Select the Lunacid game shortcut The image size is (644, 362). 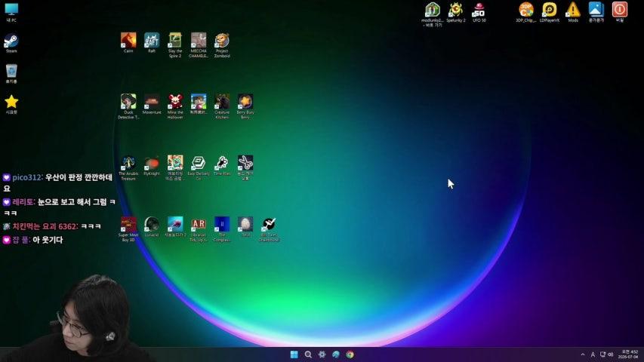click(x=152, y=226)
